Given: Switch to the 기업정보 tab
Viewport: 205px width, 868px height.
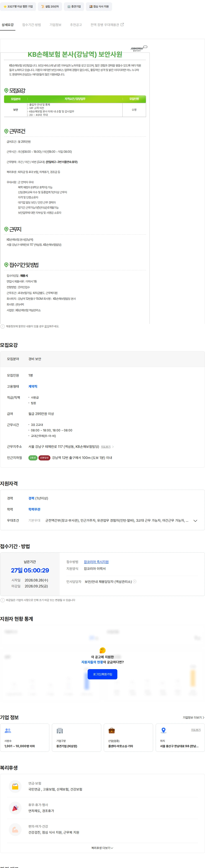Looking at the screenshot, I should tap(55, 25).
